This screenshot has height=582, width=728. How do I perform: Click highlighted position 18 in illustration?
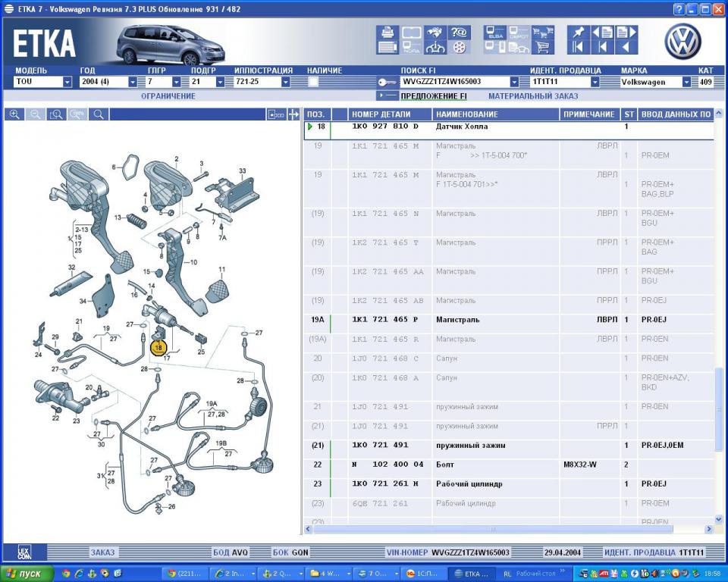[158, 347]
